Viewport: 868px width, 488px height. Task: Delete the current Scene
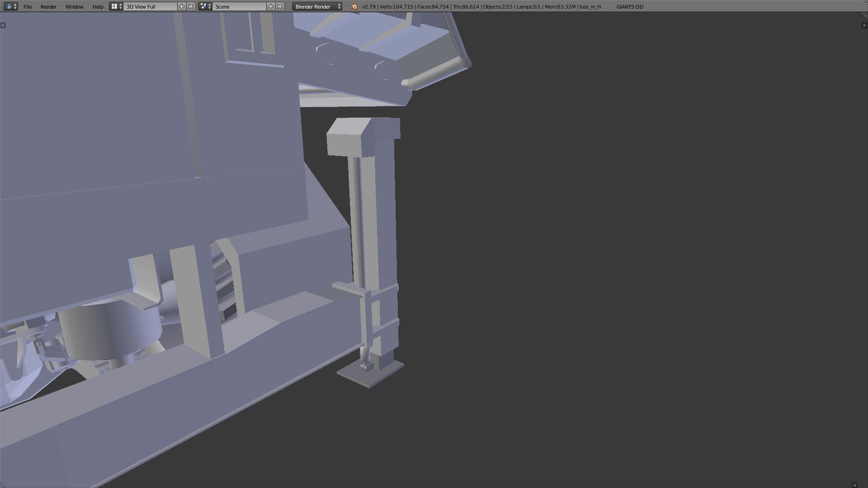click(280, 6)
